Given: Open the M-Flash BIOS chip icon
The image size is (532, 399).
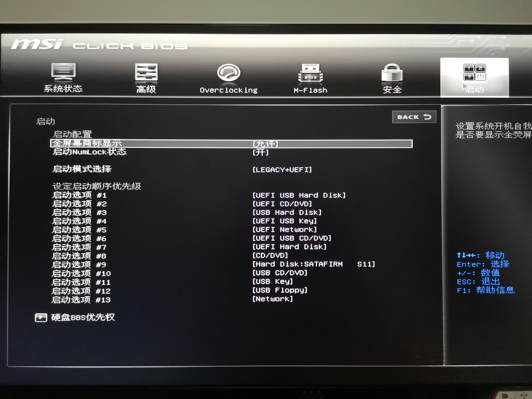Looking at the screenshot, I should point(311,73).
